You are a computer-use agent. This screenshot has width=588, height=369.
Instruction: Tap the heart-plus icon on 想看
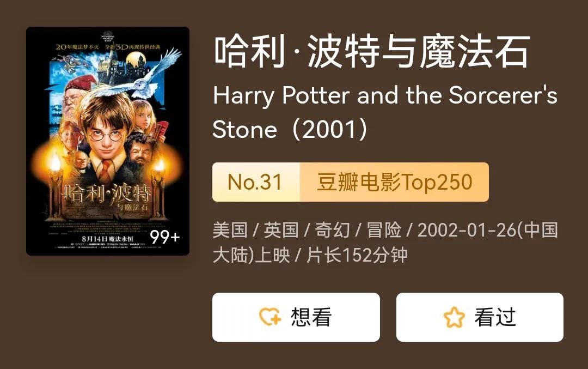(x=270, y=317)
